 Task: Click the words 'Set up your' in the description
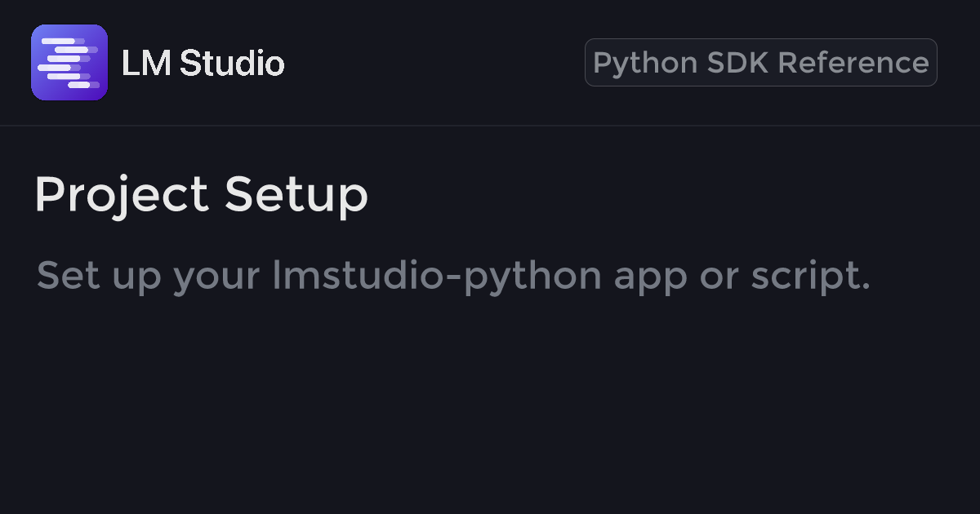pos(149,276)
